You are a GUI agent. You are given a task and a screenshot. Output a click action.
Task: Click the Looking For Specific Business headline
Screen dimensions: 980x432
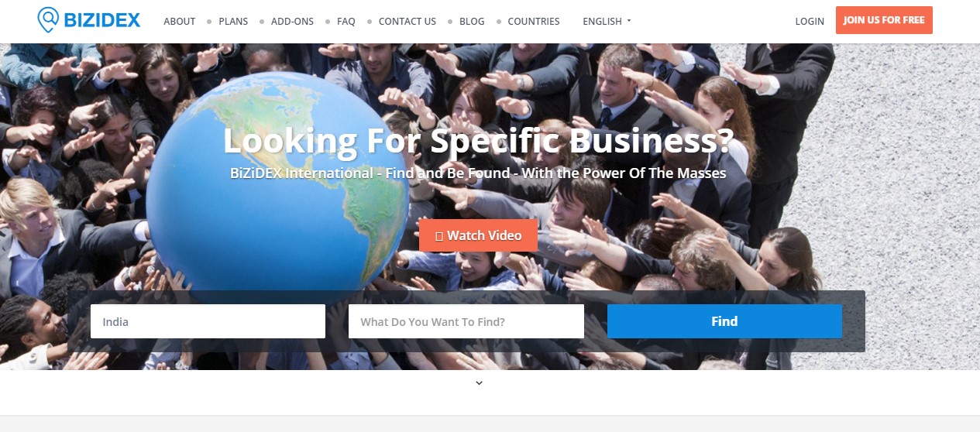click(478, 141)
